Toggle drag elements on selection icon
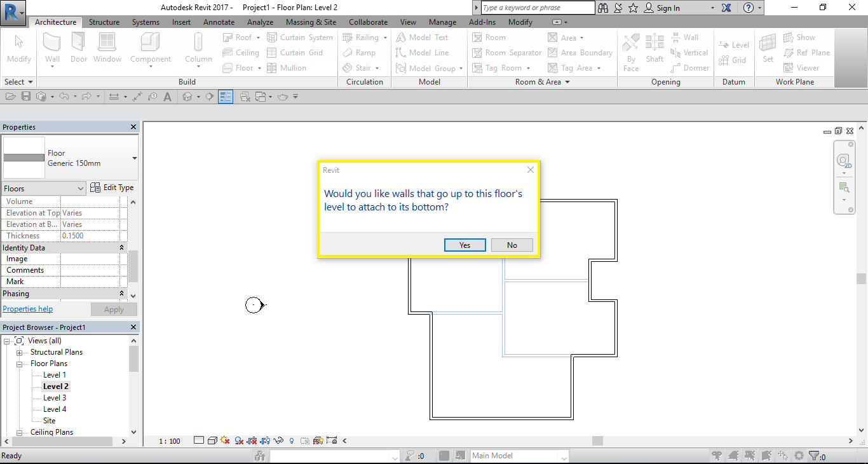868x464 pixels. 783,456
